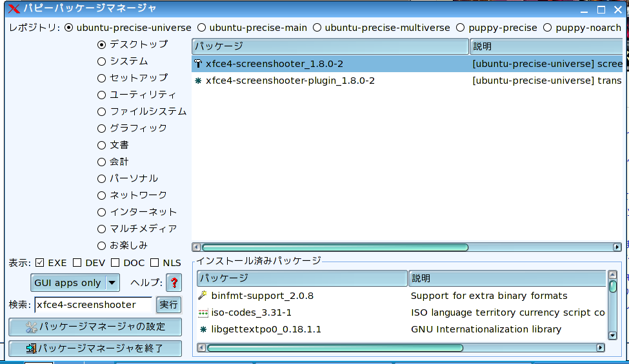Enable the DEV display checkbox
The image size is (629, 364).
[77, 263]
